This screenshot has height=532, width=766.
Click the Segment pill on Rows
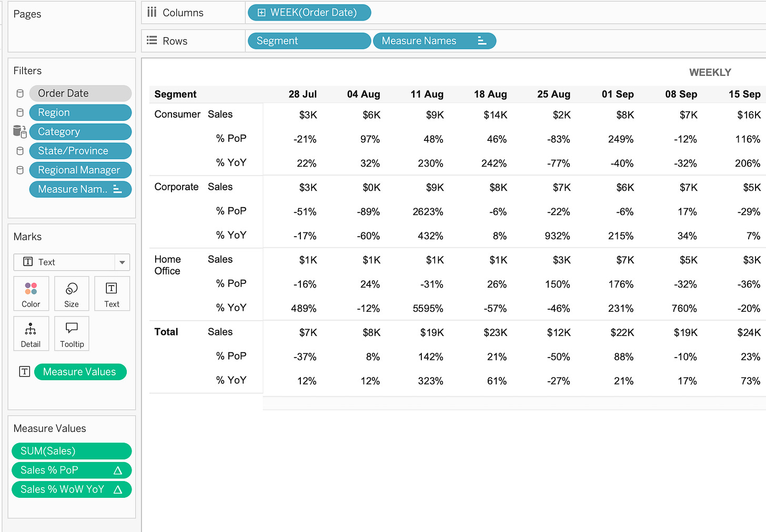click(309, 40)
